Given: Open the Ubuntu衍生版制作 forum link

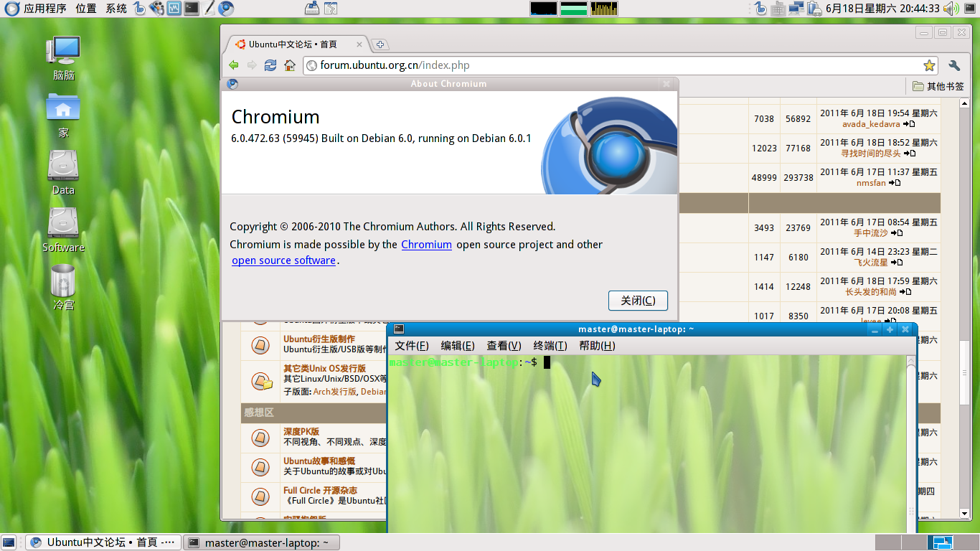Looking at the screenshot, I should (x=319, y=339).
